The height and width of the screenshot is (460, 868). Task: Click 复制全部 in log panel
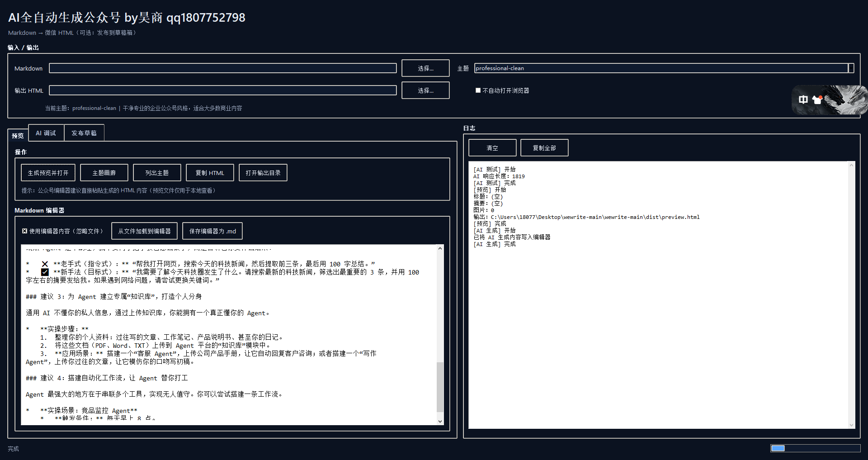click(544, 148)
